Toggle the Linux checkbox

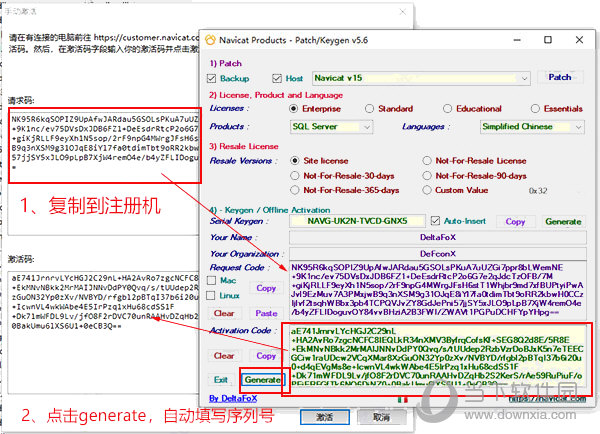click(x=210, y=295)
